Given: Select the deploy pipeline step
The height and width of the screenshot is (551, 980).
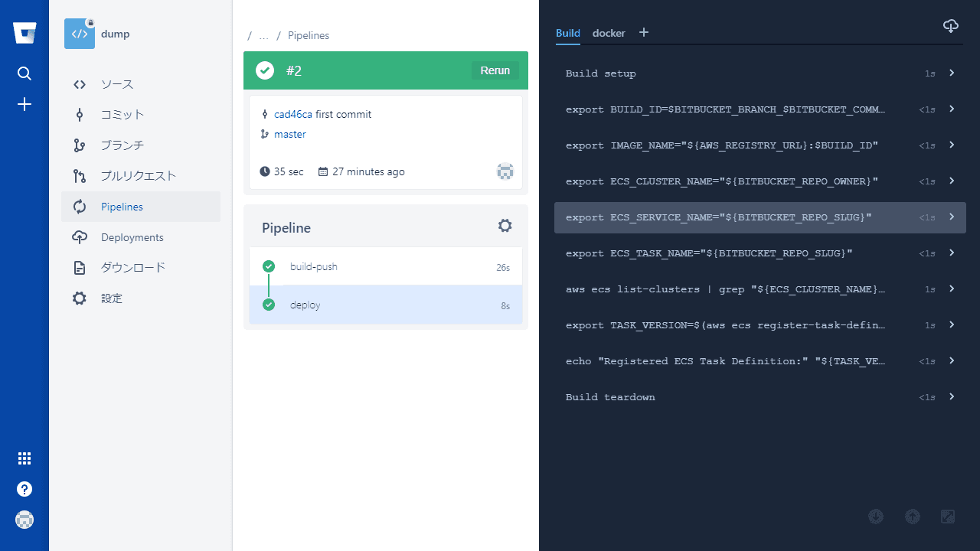Looking at the screenshot, I should (x=305, y=305).
